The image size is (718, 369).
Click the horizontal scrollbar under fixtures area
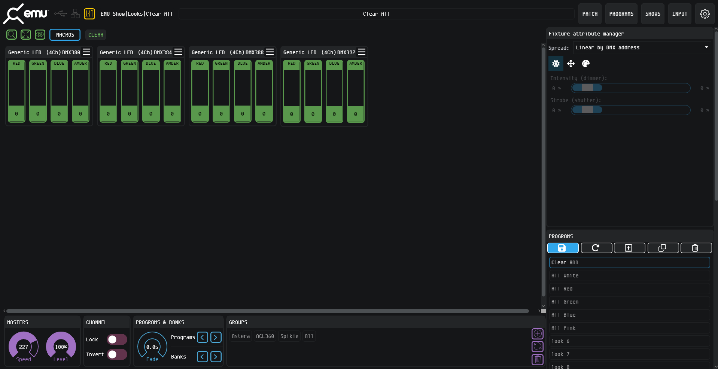(267, 311)
